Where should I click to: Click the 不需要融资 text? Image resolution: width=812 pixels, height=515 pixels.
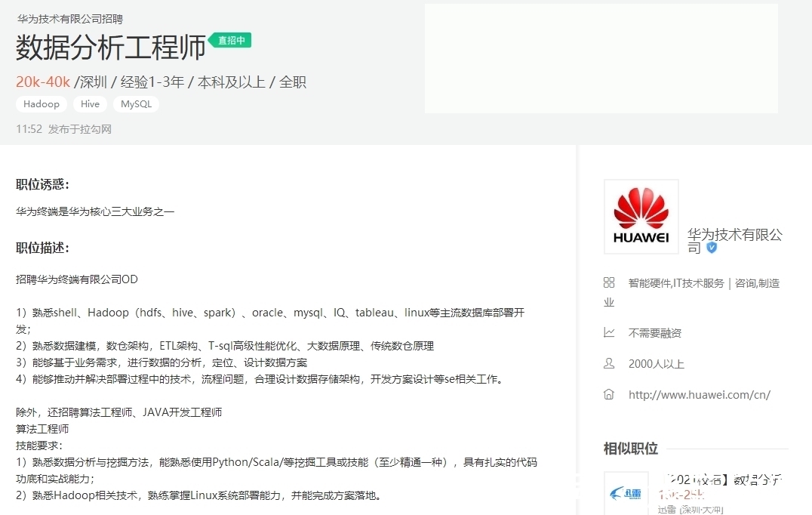654,332
